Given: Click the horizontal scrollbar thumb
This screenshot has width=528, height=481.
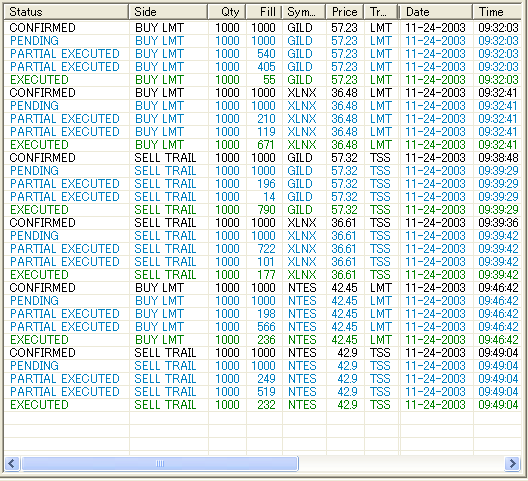Looking at the screenshot, I should (x=160, y=463).
